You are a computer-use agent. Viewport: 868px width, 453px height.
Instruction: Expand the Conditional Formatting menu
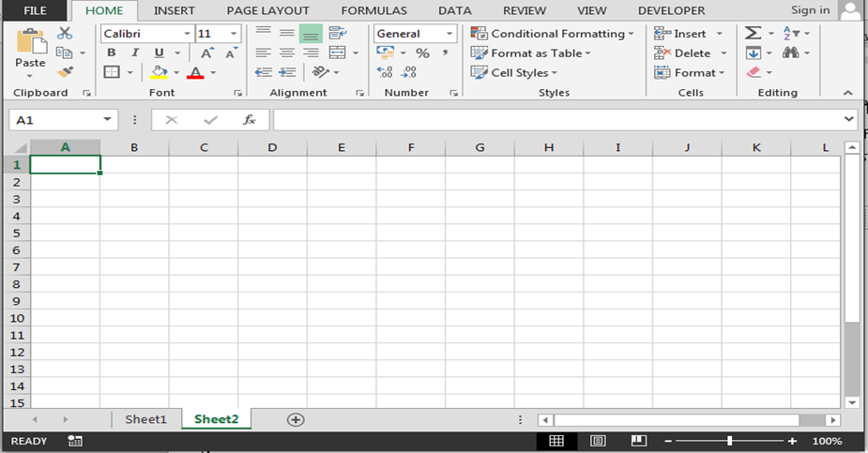(x=554, y=34)
